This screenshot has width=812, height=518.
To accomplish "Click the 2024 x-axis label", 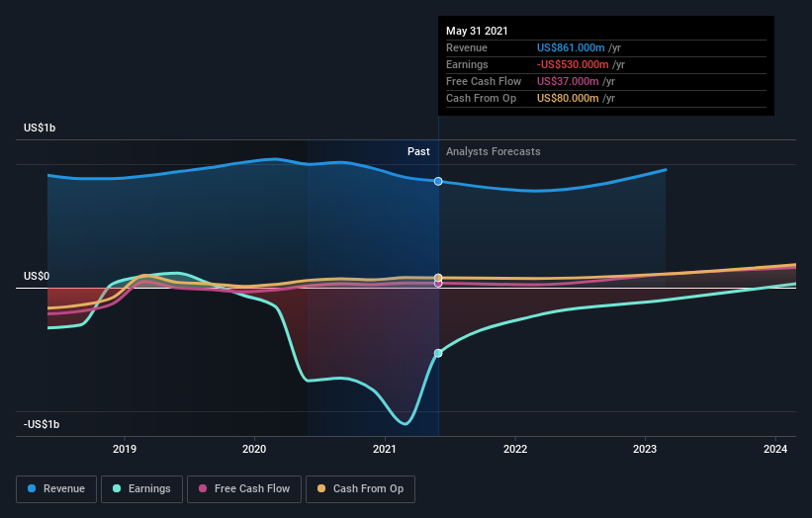I will coord(775,449).
